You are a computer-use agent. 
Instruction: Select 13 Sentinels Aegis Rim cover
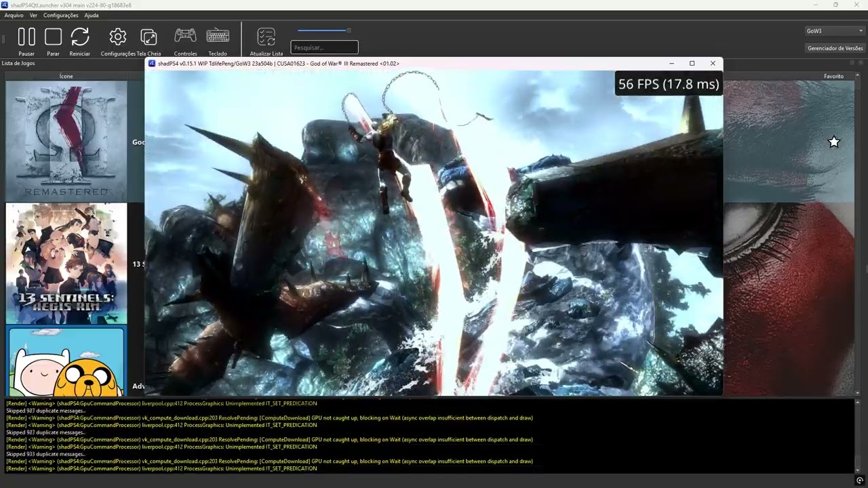pos(66,264)
